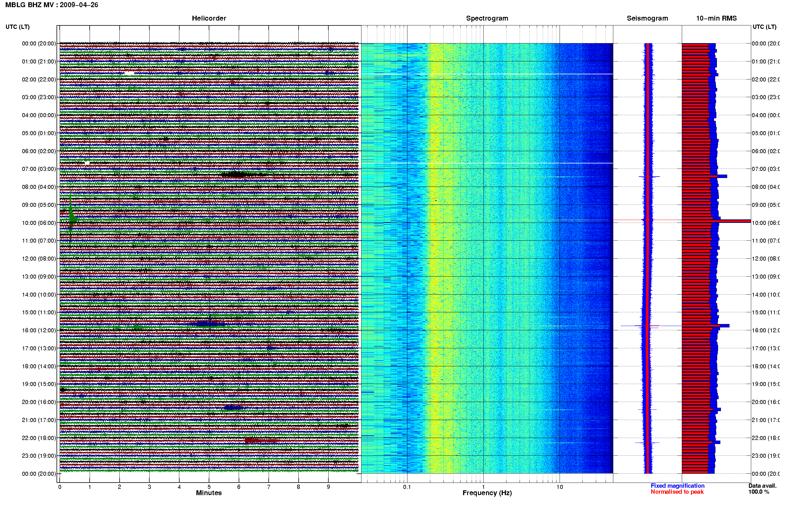The image size is (812, 508).
Task: Click minutes axis tick label '0'
Action: [60, 487]
